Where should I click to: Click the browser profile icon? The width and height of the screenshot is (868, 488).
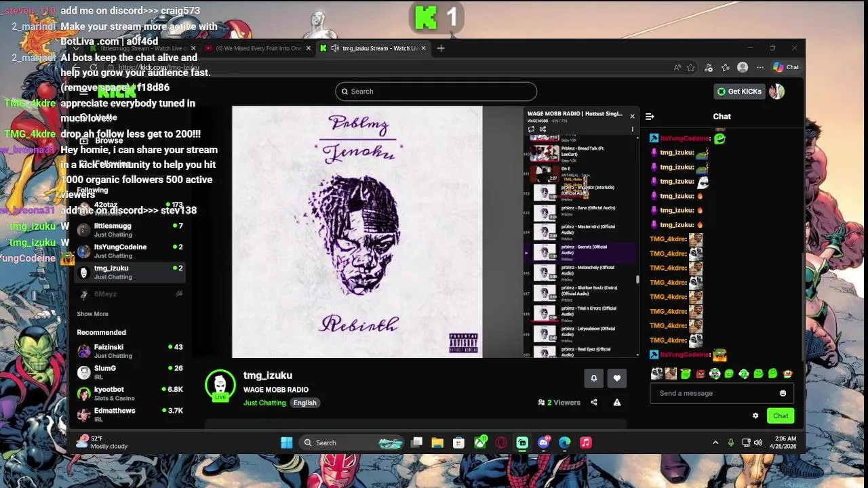[743, 67]
